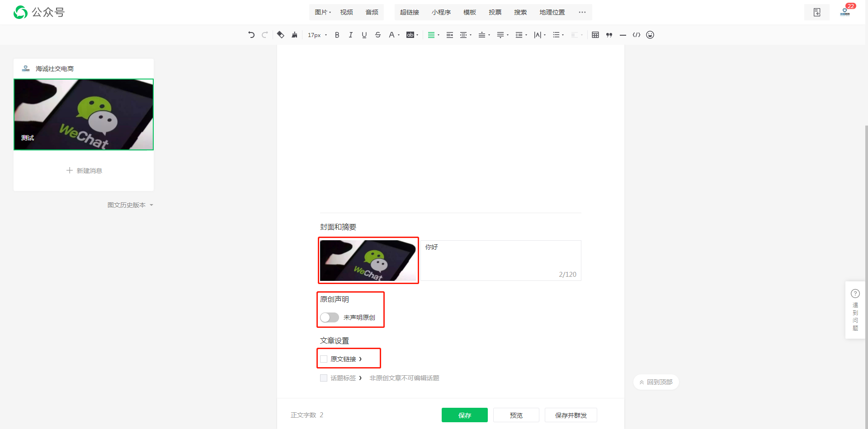Click the first-line indent icon
868x429 pixels.
click(450, 35)
